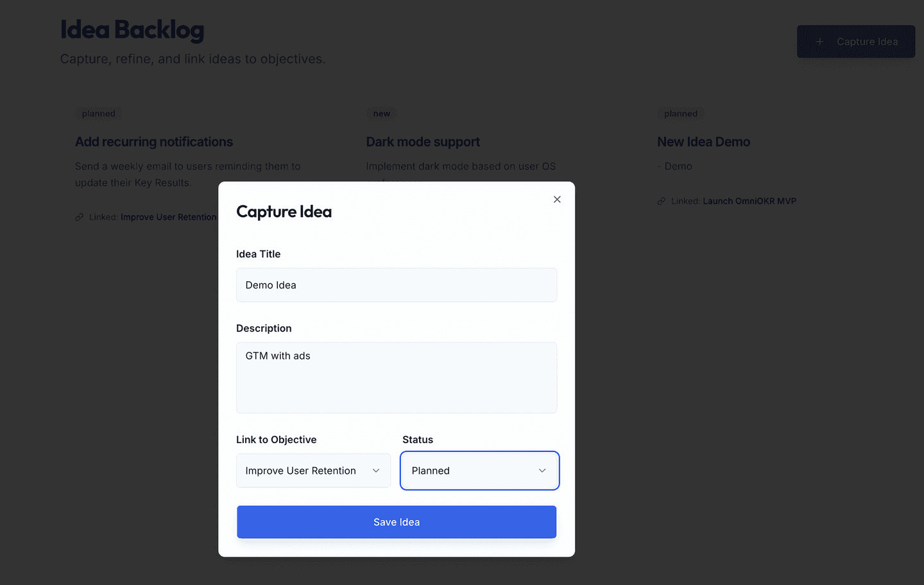Click the Capture Idea button

point(856,41)
